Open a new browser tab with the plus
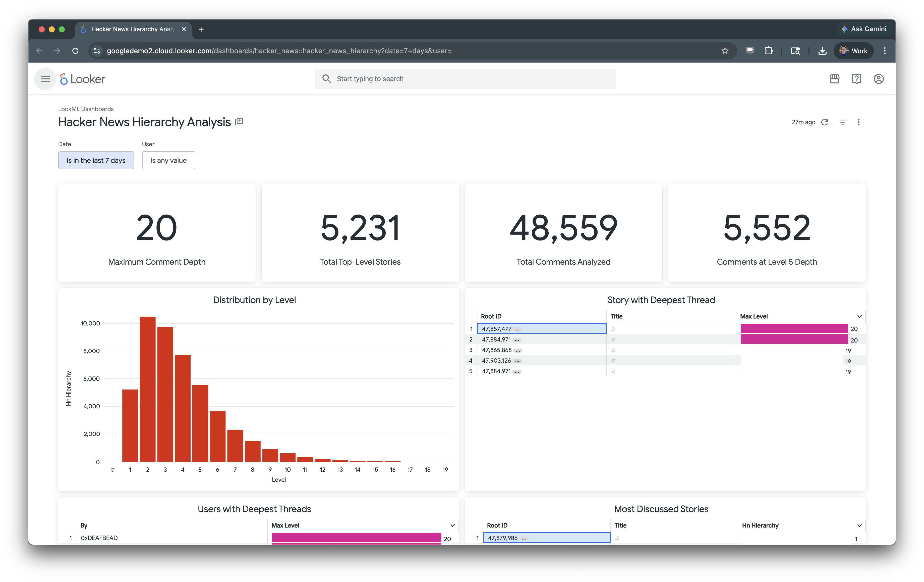The width and height of the screenshot is (924, 582). pyautogui.click(x=202, y=29)
